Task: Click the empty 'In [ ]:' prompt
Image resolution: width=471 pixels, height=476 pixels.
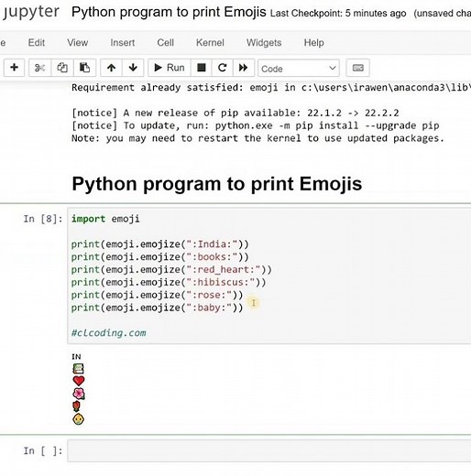Action: pos(43,450)
